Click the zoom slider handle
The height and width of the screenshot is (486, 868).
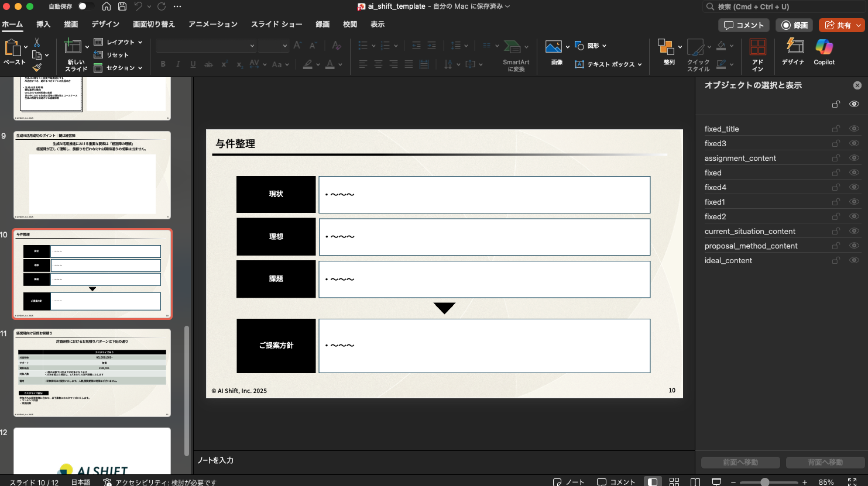pos(764,482)
